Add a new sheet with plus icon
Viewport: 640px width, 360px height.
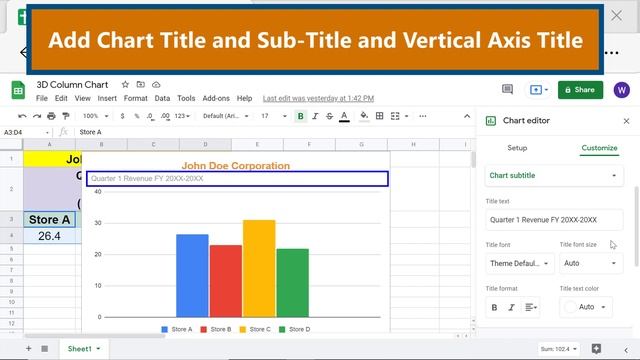pyautogui.click(x=29, y=349)
